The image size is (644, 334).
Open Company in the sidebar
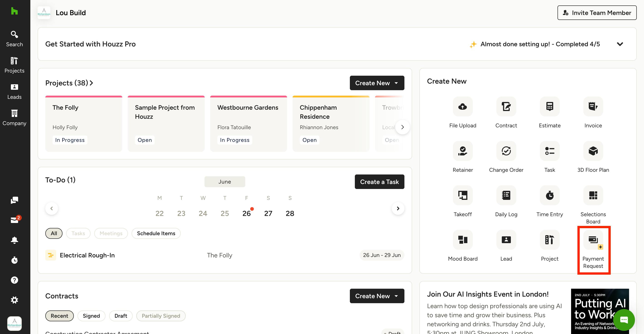14,118
